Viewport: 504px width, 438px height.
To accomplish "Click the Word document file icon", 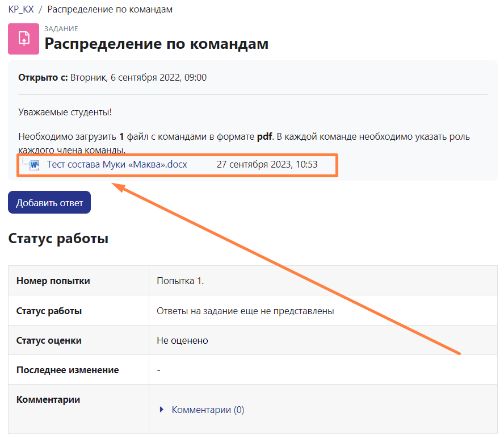I will [x=35, y=165].
